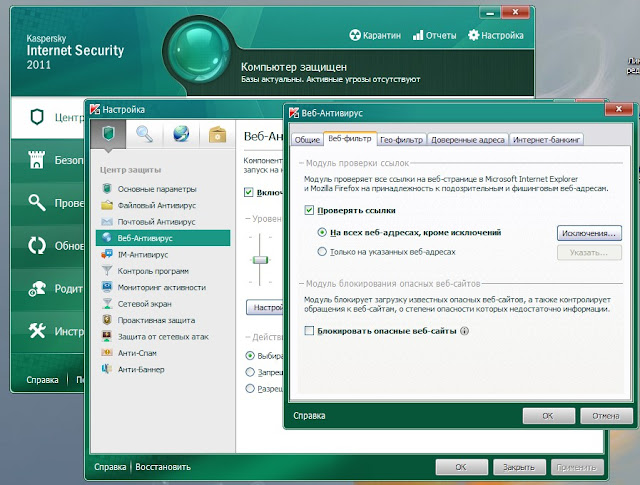This screenshot has height=485, width=640.
Task: Click ОК button in Настройка window
Action: tap(462, 467)
